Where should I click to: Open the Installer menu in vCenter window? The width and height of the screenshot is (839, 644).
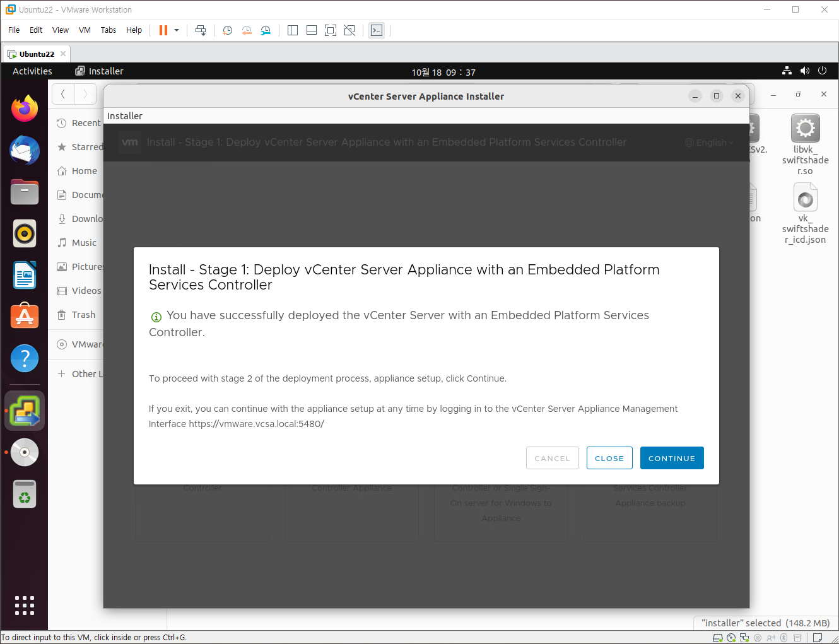coord(125,116)
